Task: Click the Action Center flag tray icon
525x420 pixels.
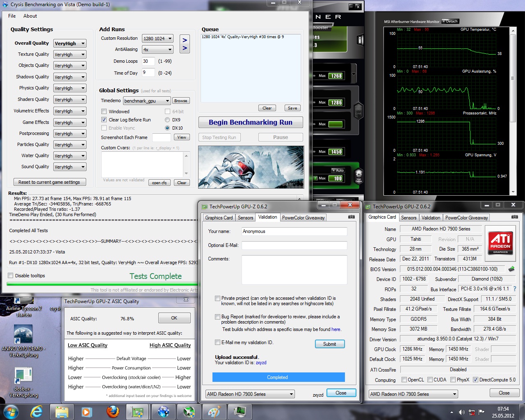Action: click(x=482, y=412)
